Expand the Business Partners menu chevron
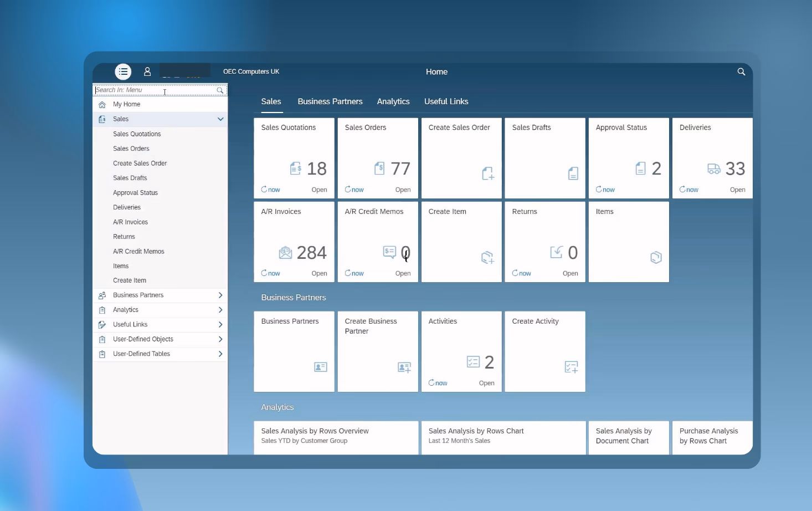The width and height of the screenshot is (812, 511). 220,295
